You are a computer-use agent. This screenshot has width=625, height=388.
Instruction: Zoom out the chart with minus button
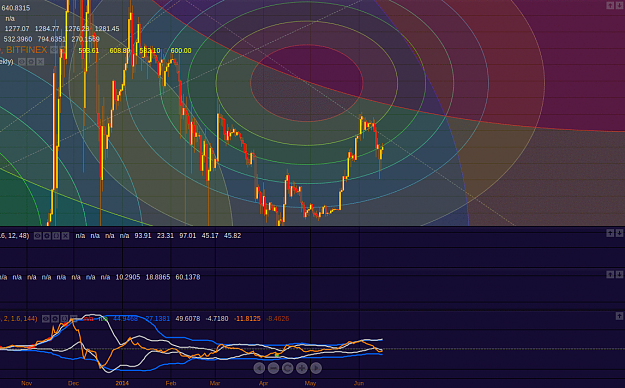tap(273, 368)
